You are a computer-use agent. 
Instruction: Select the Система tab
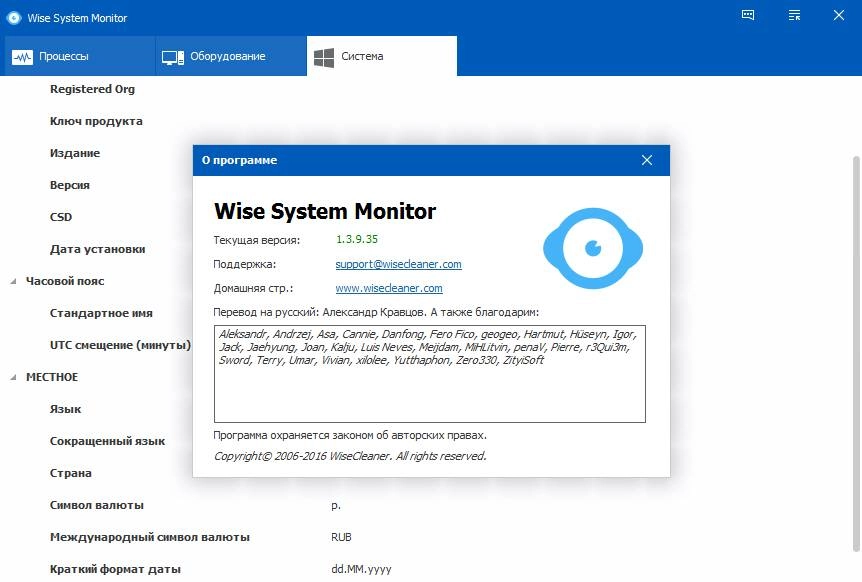382,56
